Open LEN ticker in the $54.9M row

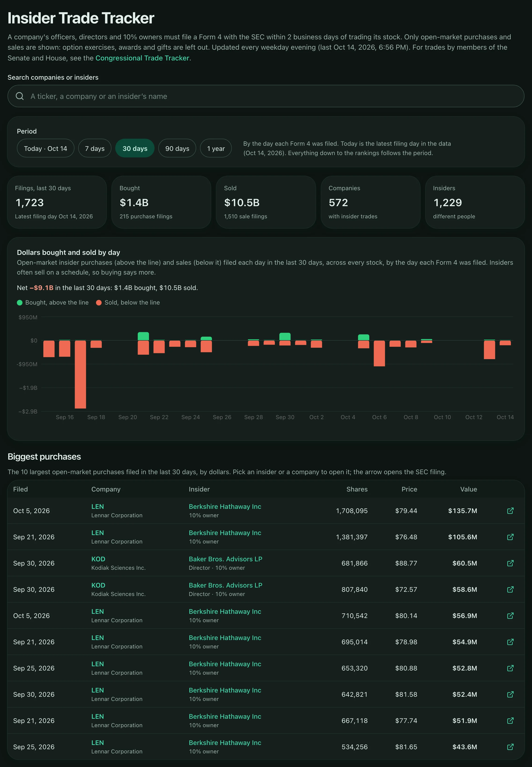[98, 638]
